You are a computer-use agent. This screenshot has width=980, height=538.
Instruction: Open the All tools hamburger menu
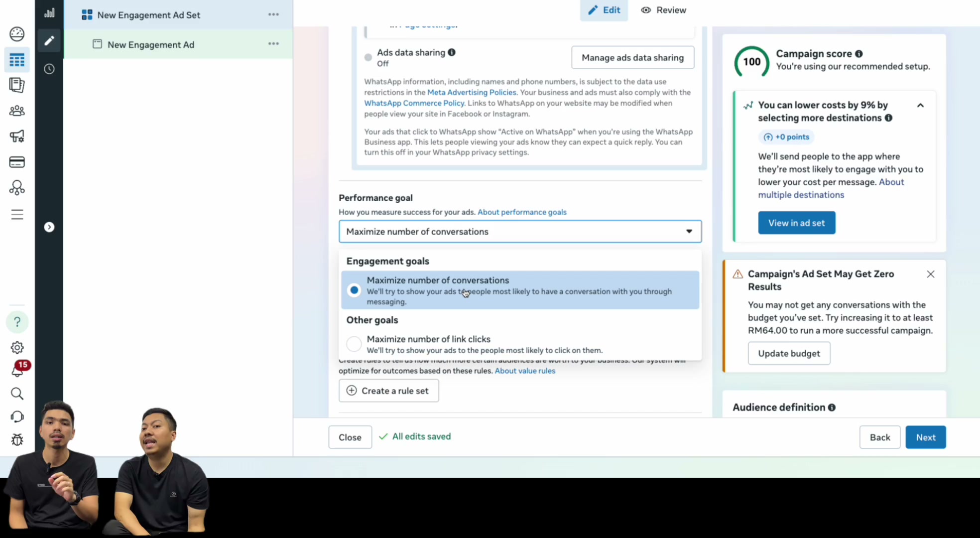[17, 214]
